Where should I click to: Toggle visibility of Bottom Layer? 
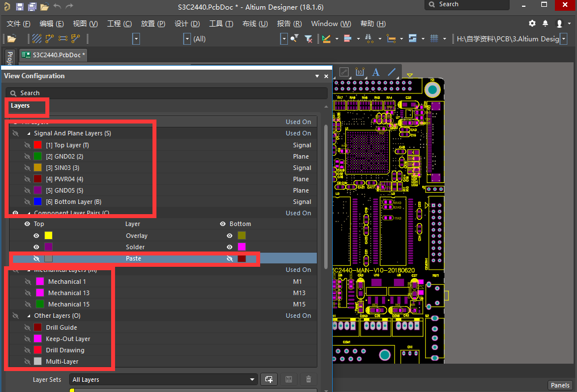pos(27,202)
